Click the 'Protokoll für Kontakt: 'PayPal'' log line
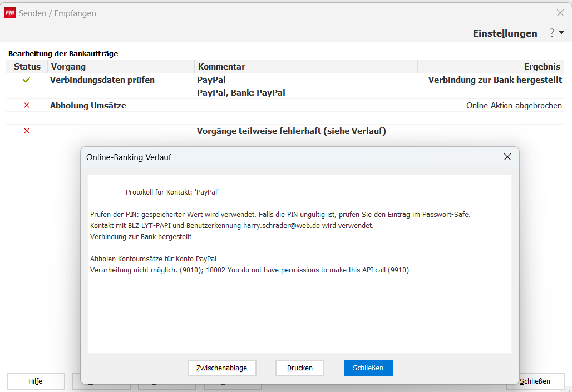This screenshot has width=572, height=392. 172,192
